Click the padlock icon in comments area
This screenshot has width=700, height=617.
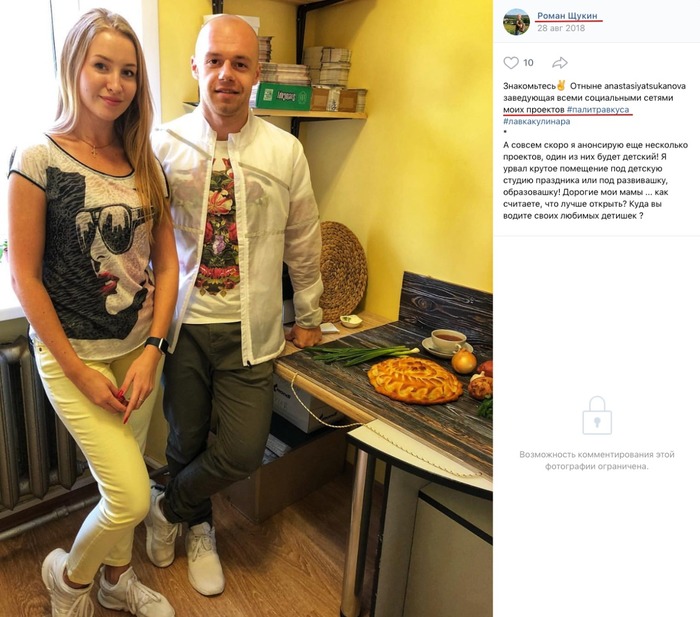coord(597,416)
